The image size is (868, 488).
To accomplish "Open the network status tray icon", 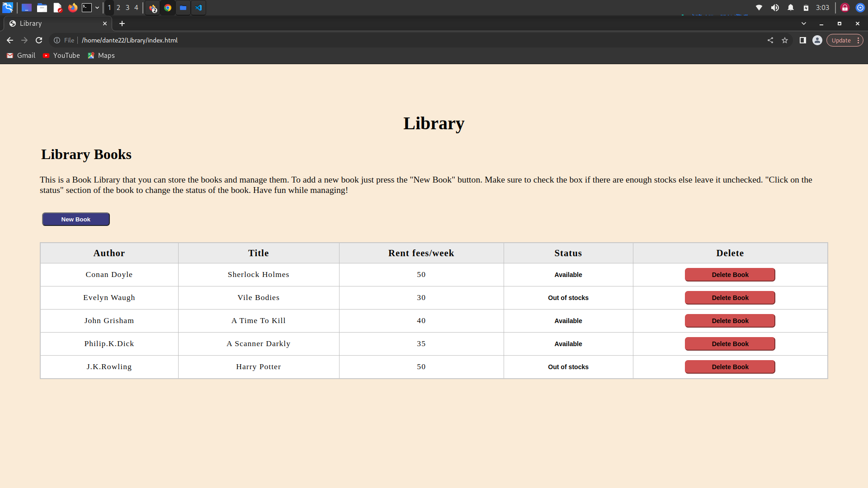I will [x=759, y=8].
